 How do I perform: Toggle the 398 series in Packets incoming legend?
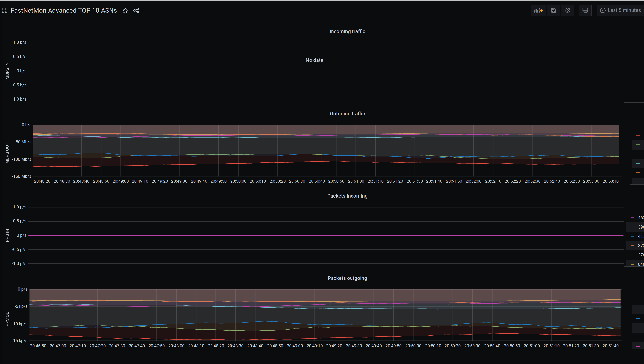point(640,227)
